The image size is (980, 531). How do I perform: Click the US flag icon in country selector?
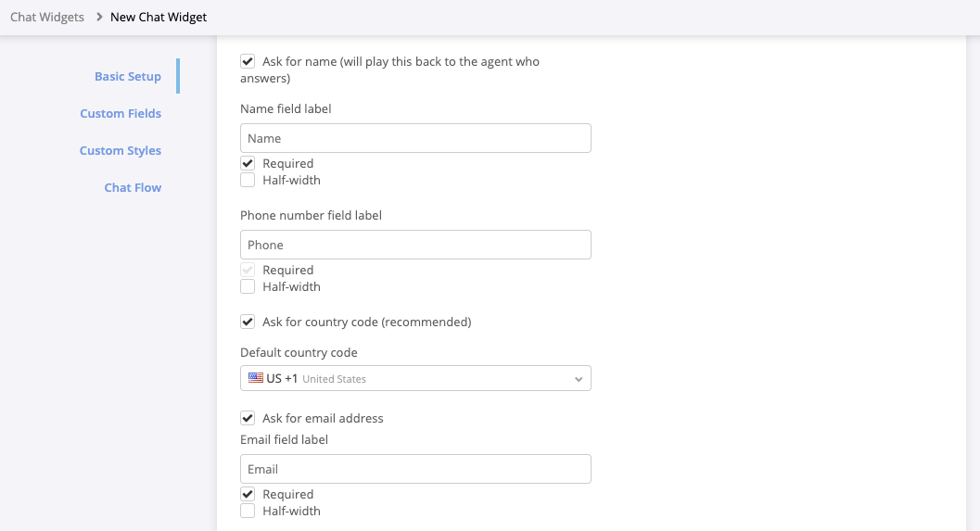(x=256, y=378)
